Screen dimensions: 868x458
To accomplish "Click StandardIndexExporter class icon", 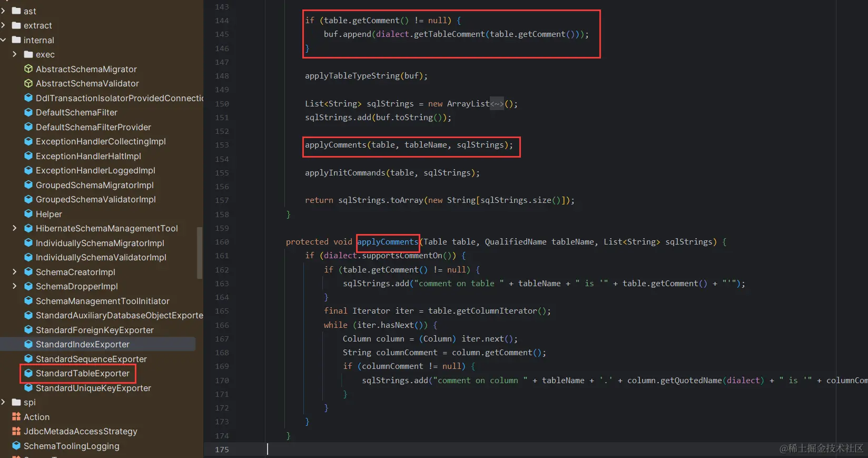I will [28, 344].
